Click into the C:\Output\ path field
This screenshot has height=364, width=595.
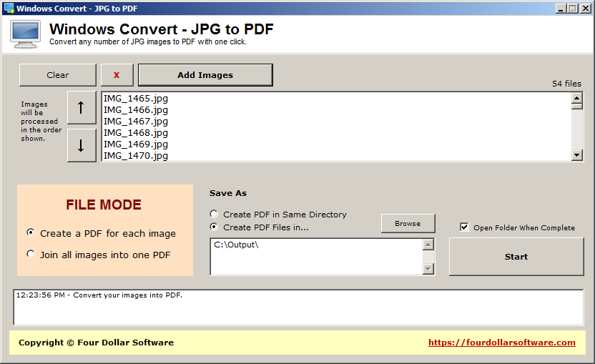pos(317,257)
